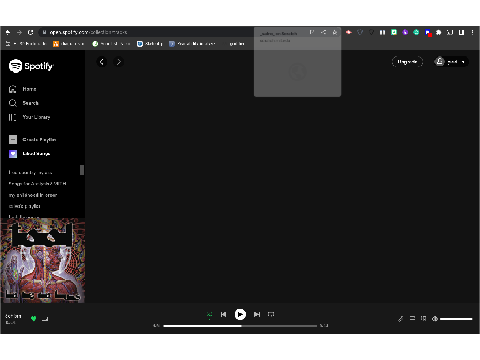The height and width of the screenshot is (360, 480).
Task: Click the red extension icon
Action: pyautogui.click(x=349, y=32)
